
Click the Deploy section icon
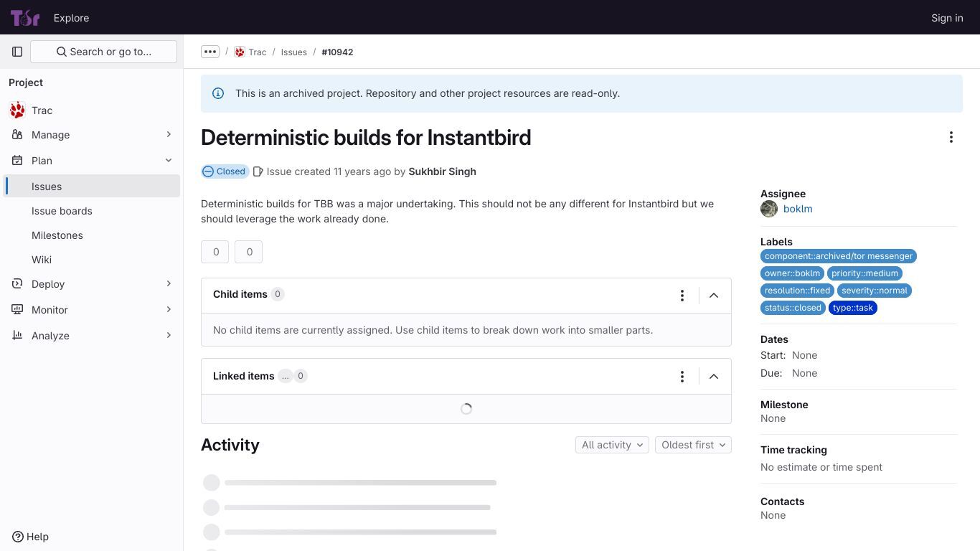(x=17, y=284)
